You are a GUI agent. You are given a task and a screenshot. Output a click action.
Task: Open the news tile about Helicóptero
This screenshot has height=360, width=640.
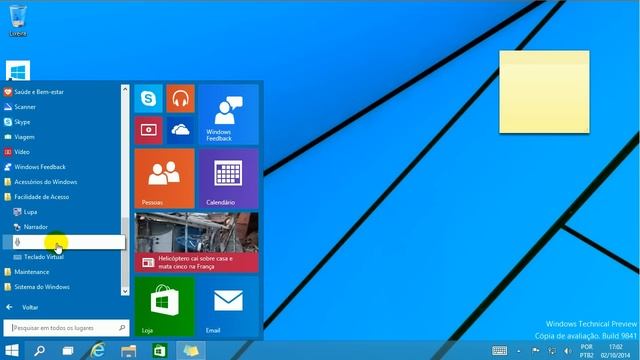click(x=196, y=242)
